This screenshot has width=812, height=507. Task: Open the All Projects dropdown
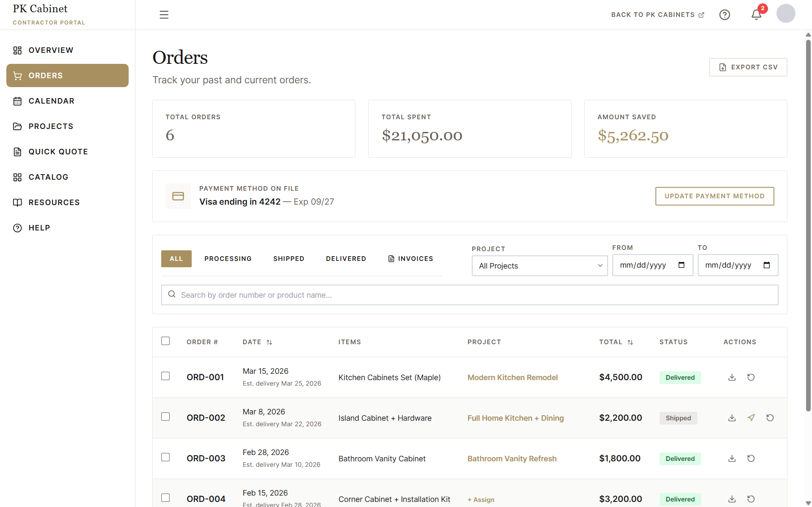(539, 266)
